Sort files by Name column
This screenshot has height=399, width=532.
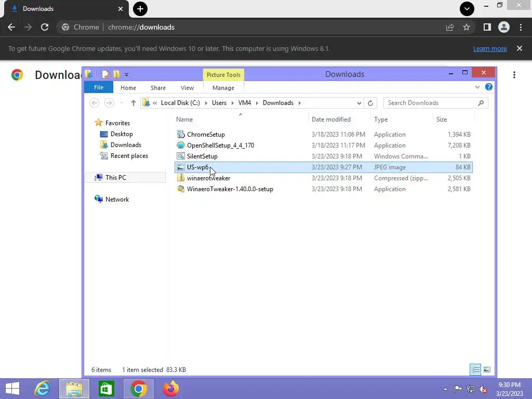click(184, 119)
